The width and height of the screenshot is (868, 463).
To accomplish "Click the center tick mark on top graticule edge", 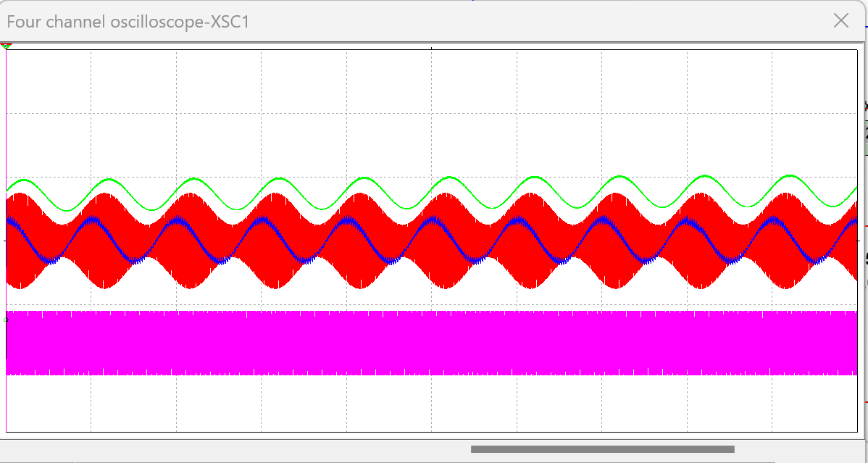I will coord(433,50).
